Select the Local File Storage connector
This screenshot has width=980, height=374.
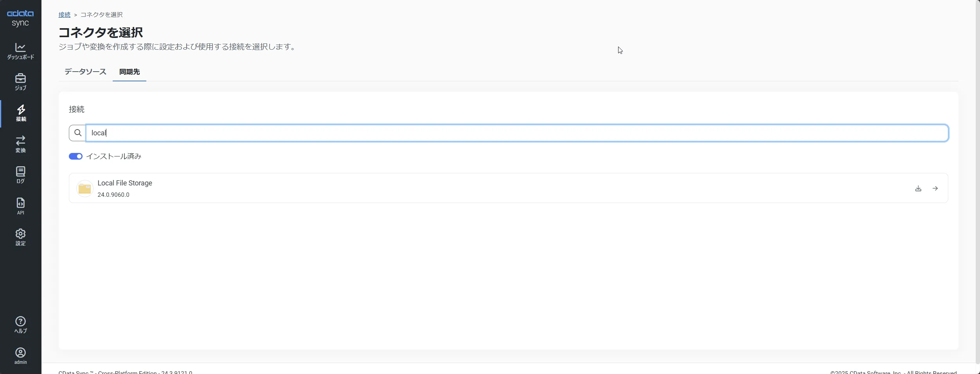pos(125,183)
